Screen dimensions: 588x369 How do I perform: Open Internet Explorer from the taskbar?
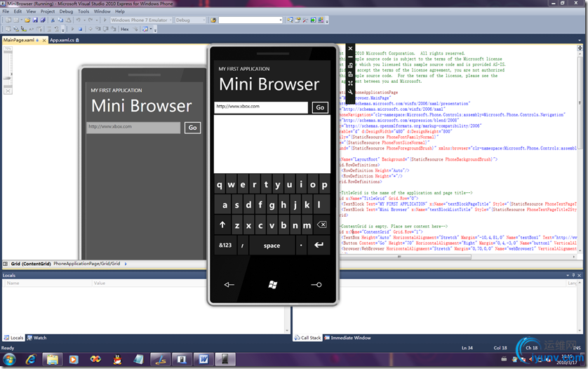tap(30, 359)
